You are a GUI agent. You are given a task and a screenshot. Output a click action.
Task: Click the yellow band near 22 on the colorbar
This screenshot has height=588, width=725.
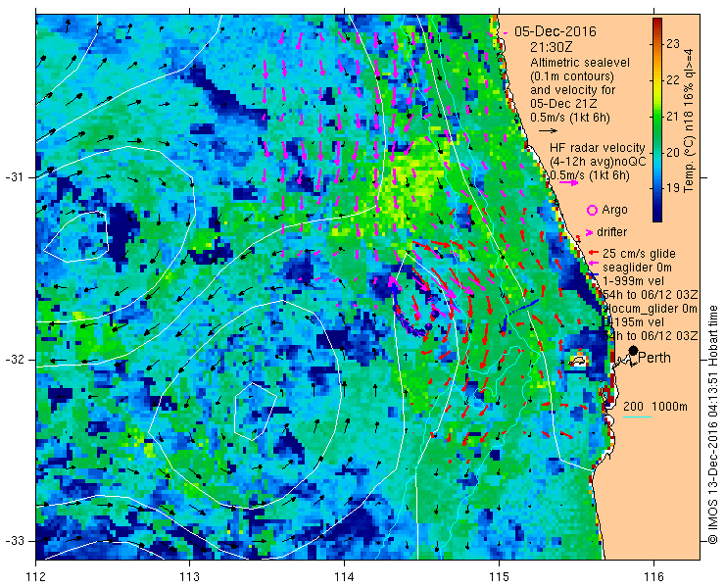coord(657,83)
